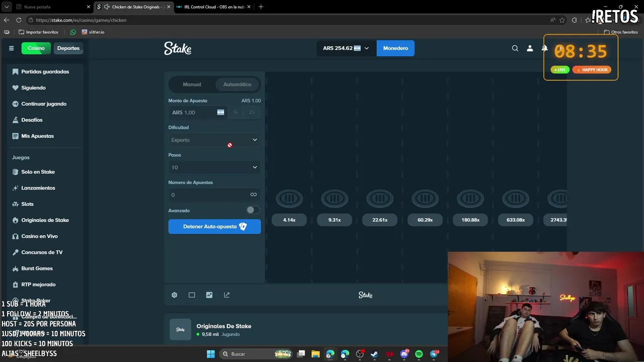Click the Número de Apuestas input field
The image size is (644, 362).
click(x=214, y=195)
